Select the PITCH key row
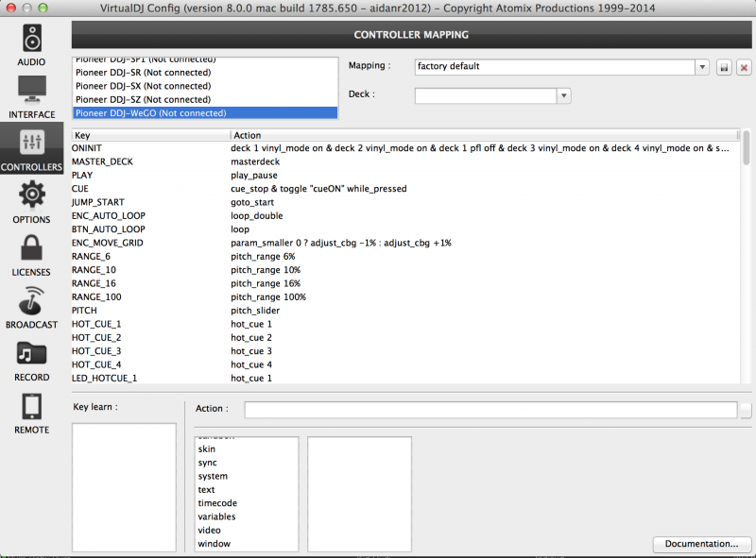The height and width of the screenshot is (558, 756). tap(405, 310)
